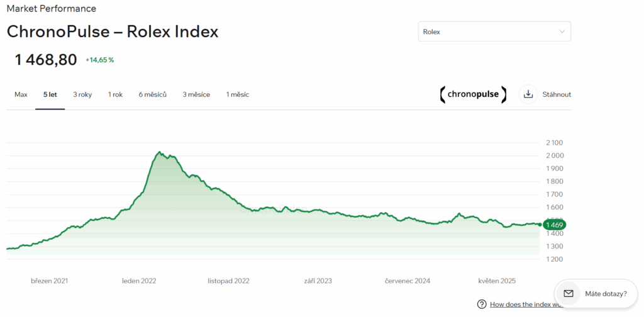
Task: Select the 5 let tab
Action: (x=50, y=94)
